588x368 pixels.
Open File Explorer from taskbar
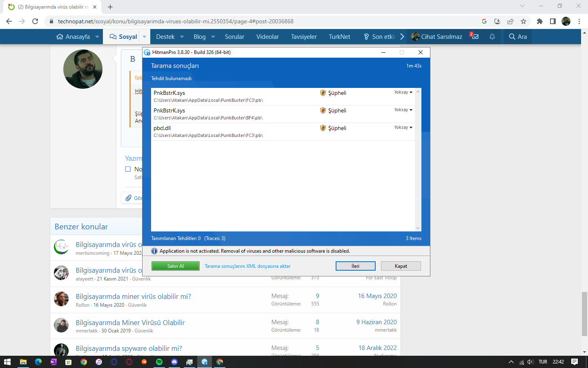[23, 362]
